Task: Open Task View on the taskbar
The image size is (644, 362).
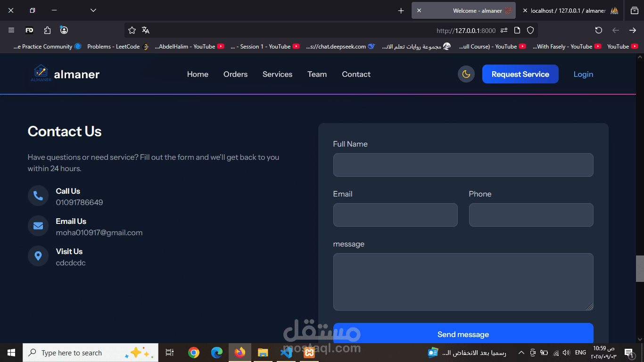Action: (170, 353)
